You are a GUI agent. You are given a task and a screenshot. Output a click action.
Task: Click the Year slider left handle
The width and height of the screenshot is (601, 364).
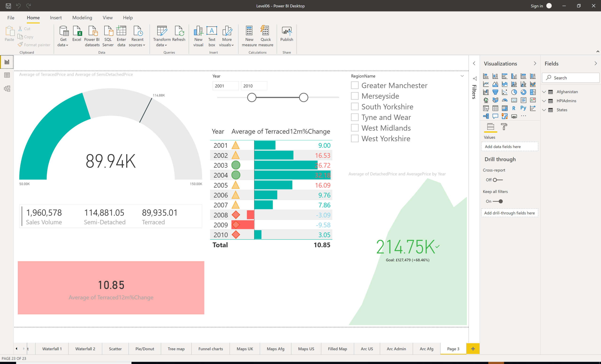point(252,98)
